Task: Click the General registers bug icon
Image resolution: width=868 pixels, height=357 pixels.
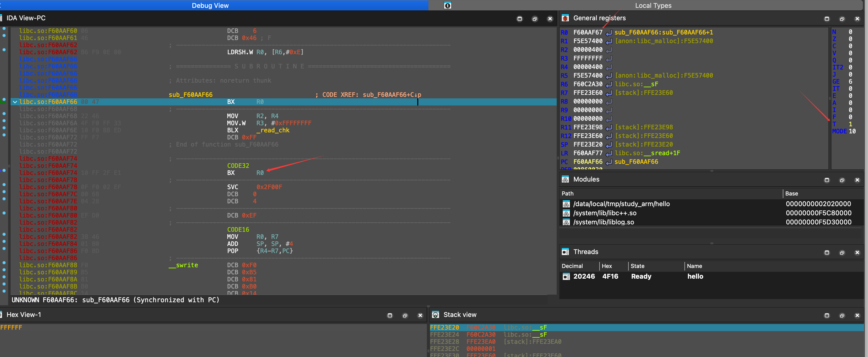Action: pyautogui.click(x=565, y=18)
